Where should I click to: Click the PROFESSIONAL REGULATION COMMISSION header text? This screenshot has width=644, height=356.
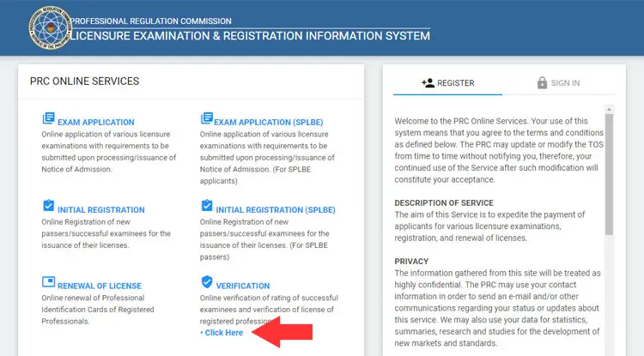point(151,21)
